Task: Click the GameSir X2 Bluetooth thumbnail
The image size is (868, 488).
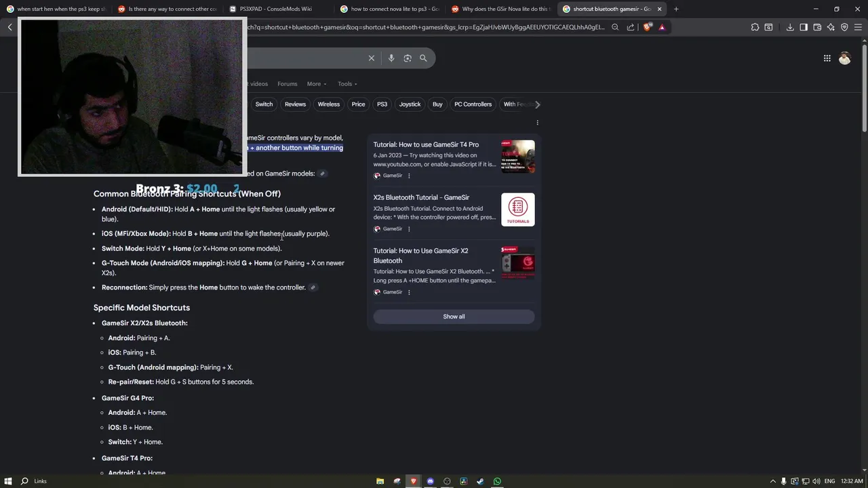Action: pos(518,263)
